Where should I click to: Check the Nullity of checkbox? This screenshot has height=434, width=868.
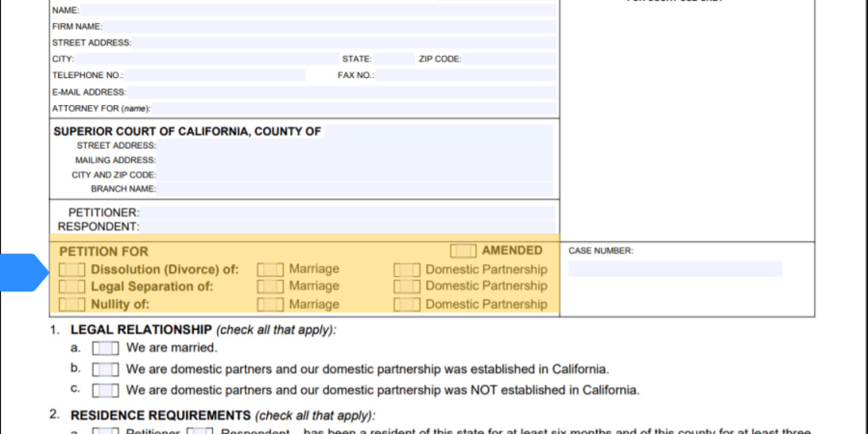point(71,304)
